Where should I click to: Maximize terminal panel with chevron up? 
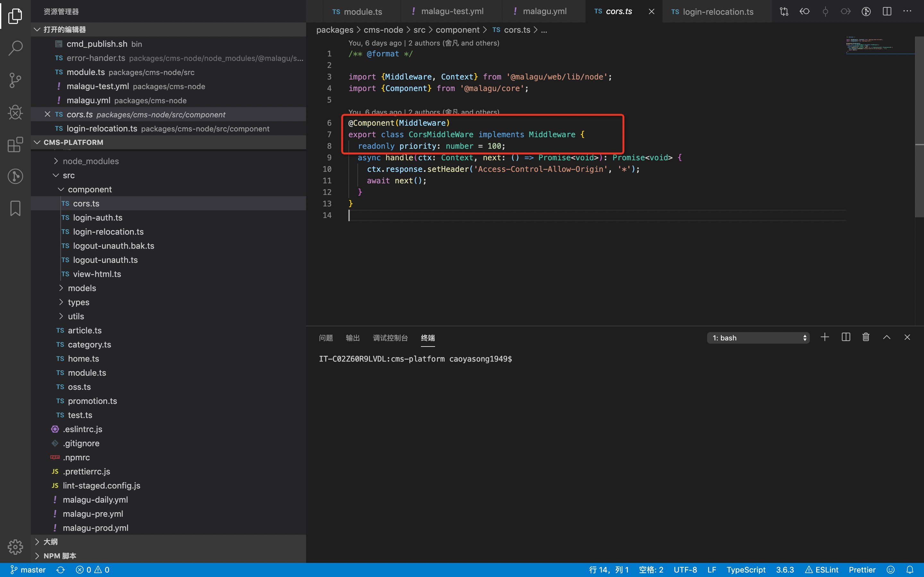coord(886,337)
